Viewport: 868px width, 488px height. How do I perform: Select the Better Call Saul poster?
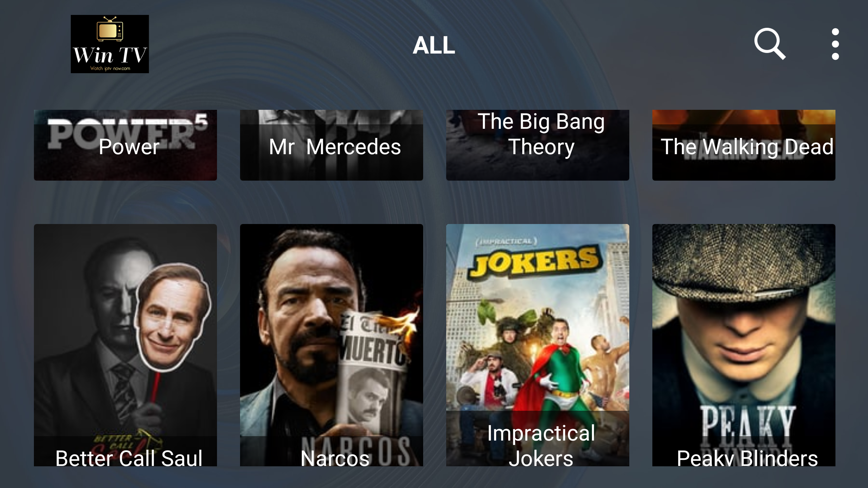pos(125,345)
